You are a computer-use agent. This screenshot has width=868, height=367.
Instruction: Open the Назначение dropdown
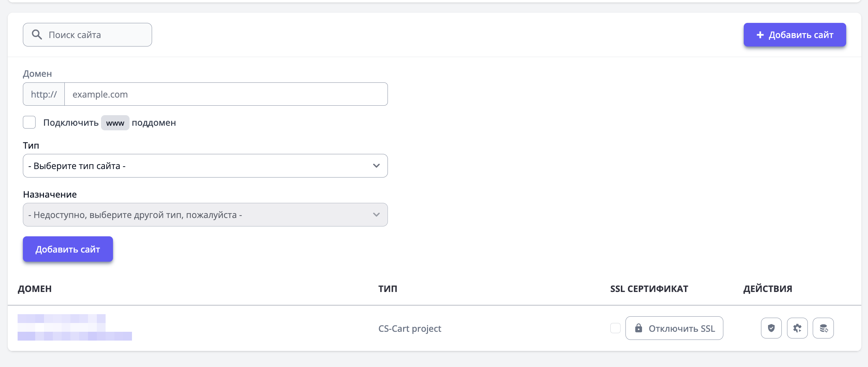205,214
